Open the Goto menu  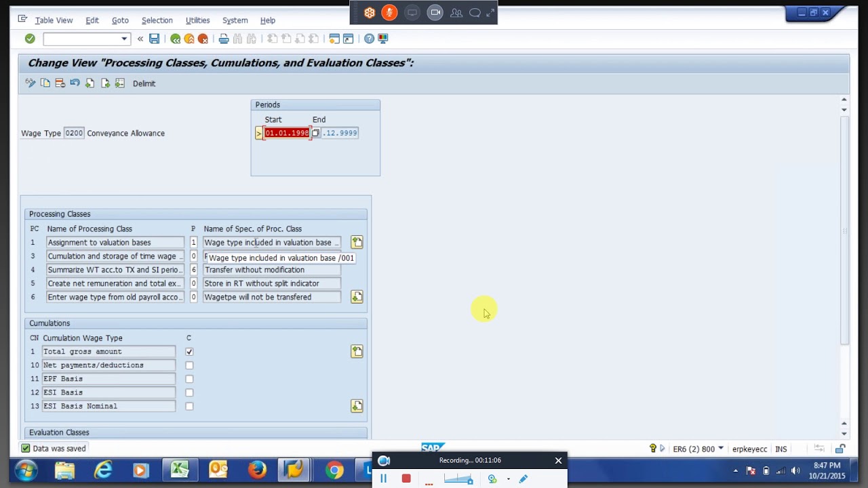(120, 20)
